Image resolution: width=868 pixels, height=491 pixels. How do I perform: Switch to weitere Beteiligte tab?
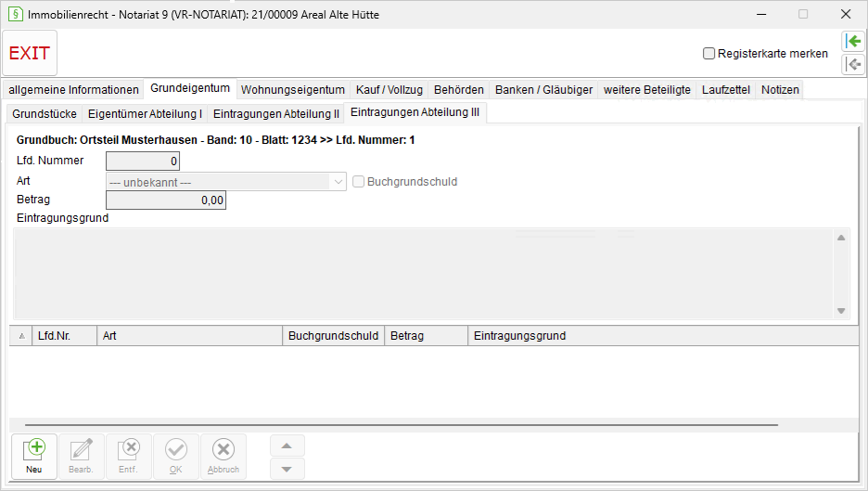tap(646, 90)
